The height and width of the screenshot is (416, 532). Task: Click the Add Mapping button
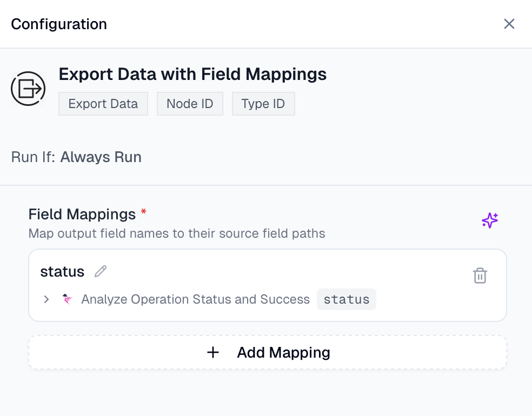click(267, 352)
